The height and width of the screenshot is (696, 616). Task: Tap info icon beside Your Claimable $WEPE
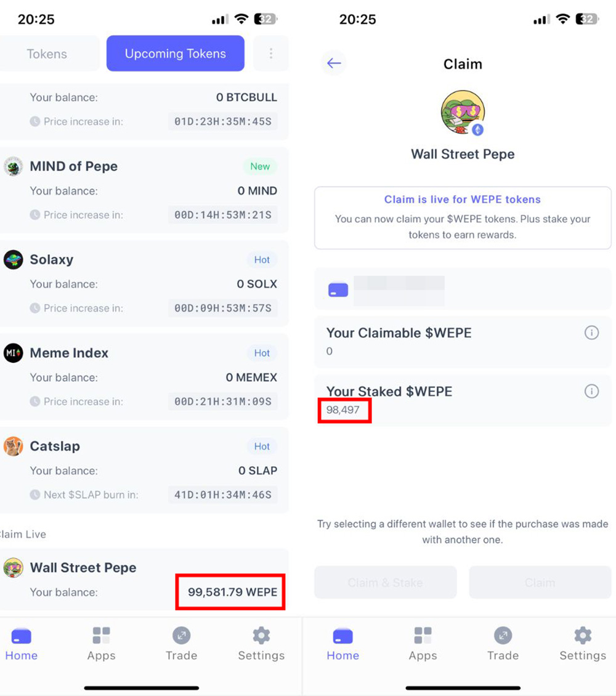591,333
